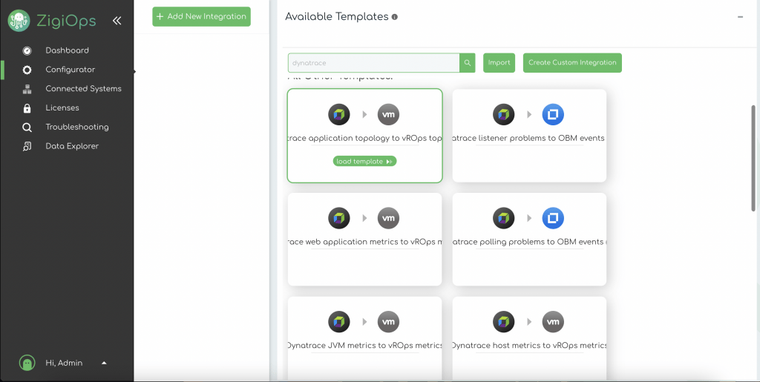Click the templates list vertical scrollbar
The width and height of the screenshot is (760, 382).
tap(753, 158)
